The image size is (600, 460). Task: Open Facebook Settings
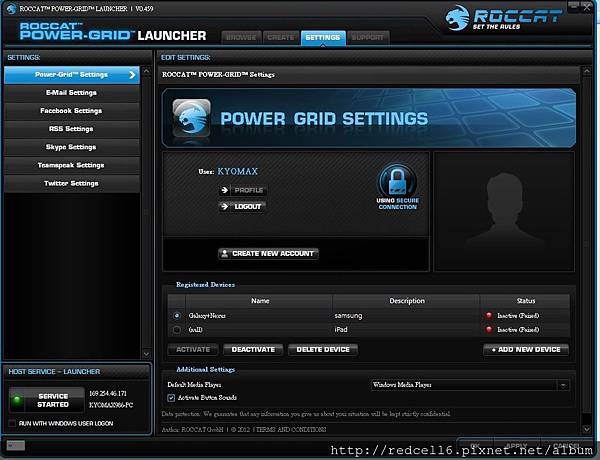pos(72,111)
